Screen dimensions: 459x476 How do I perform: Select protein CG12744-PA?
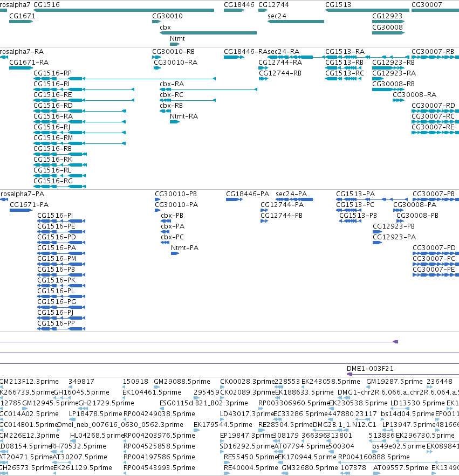[282, 205]
